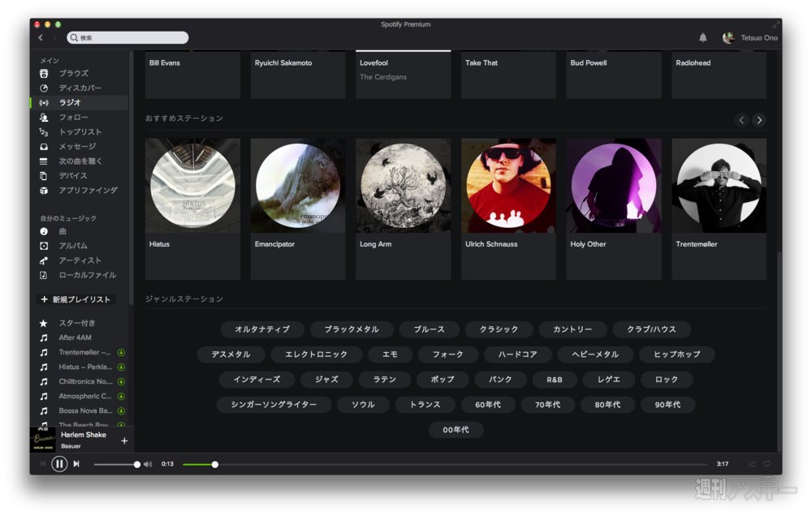Open Harlem Shake album art
The image size is (812, 516).
tap(43, 440)
